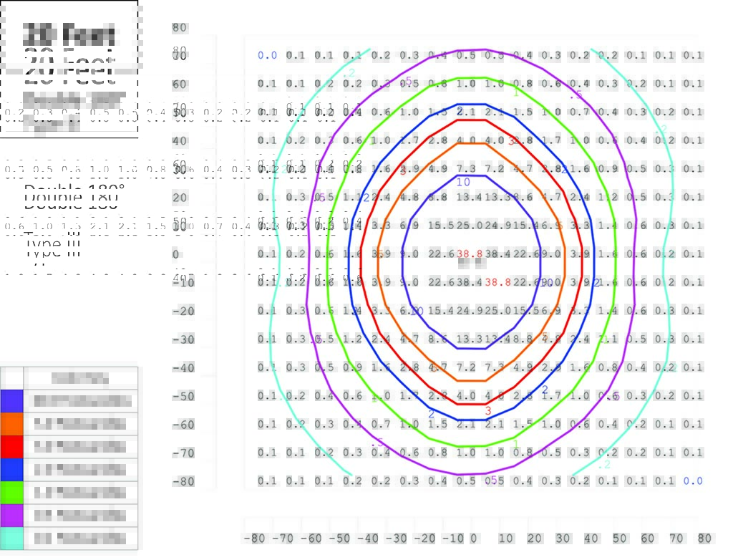Image resolution: width=733 pixels, height=560 pixels.
Task: Choose the cyan legend swatch
Action: 12,538
